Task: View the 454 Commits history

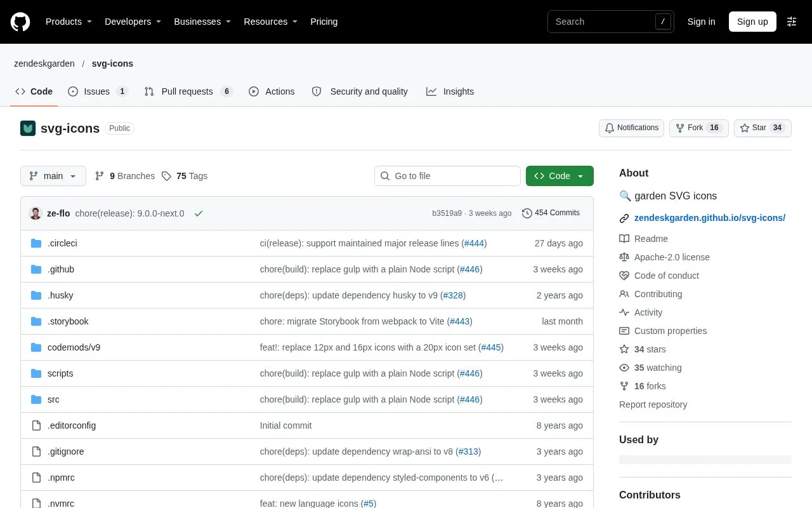Action: pos(551,213)
